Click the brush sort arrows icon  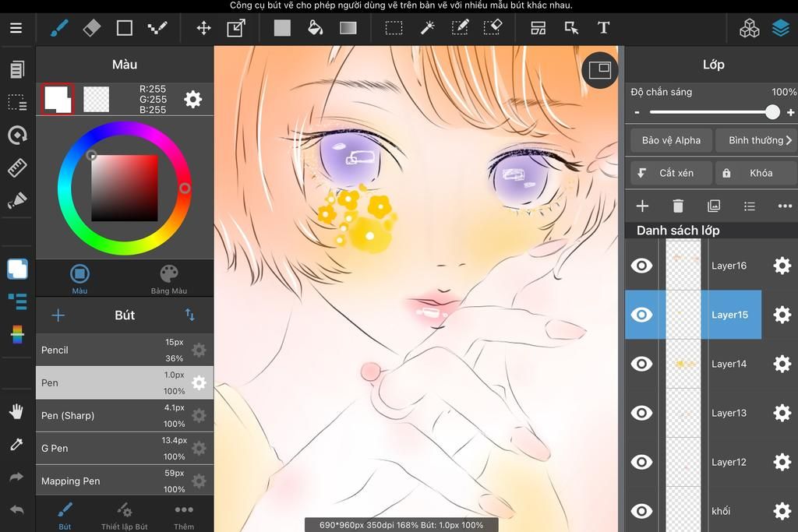(x=190, y=315)
